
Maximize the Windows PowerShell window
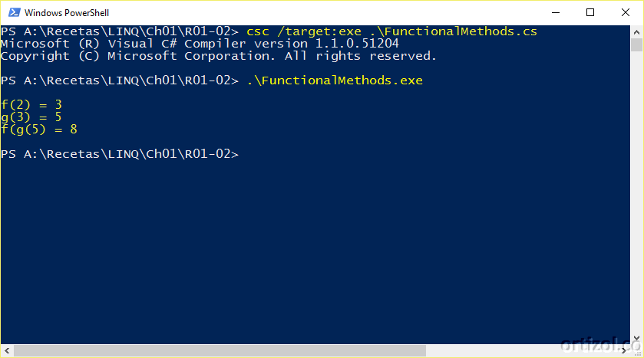click(x=590, y=13)
